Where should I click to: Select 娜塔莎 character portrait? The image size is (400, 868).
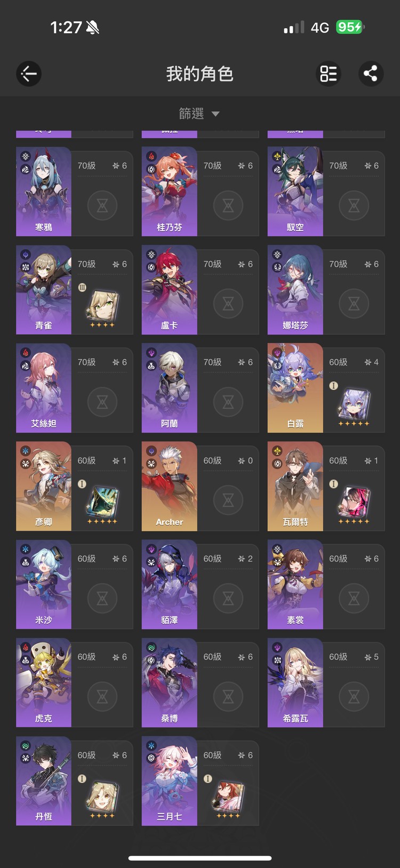(295, 290)
